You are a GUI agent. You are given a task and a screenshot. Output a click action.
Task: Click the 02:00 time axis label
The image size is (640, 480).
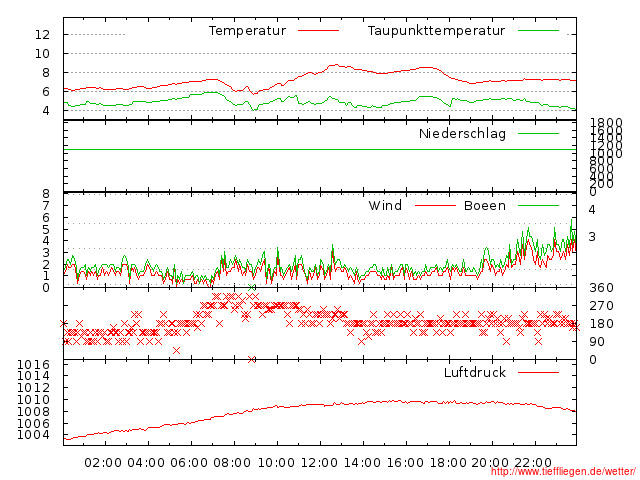(x=103, y=463)
